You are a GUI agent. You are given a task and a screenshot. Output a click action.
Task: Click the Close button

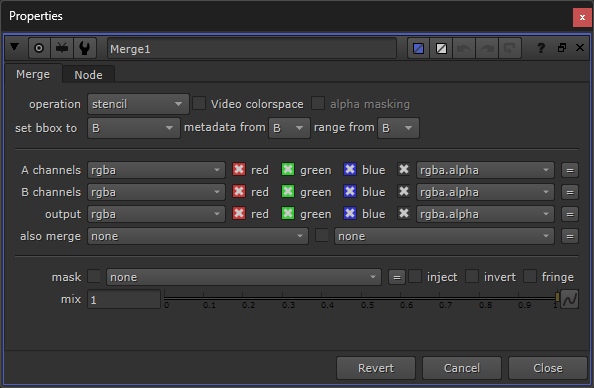pyautogui.click(x=548, y=368)
